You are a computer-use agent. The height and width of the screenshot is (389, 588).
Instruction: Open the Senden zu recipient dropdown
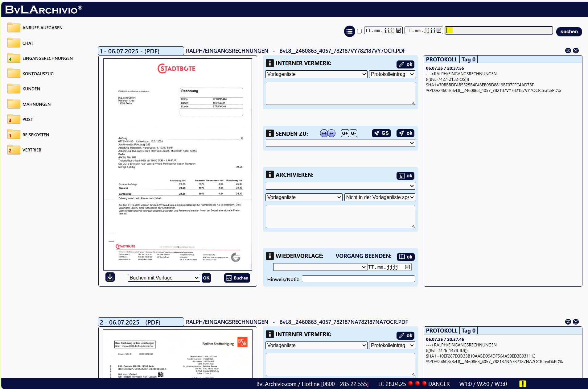click(x=340, y=143)
